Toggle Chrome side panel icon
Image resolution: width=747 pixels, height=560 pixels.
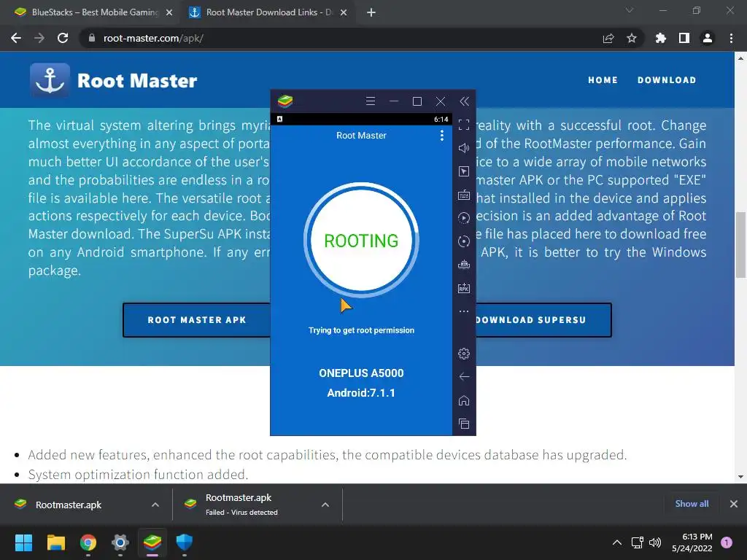click(x=684, y=38)
